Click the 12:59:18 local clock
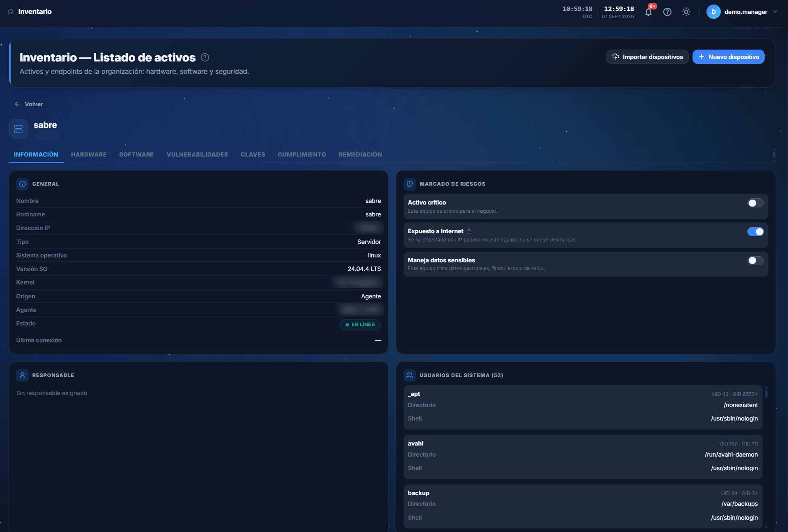 (619, 9)
